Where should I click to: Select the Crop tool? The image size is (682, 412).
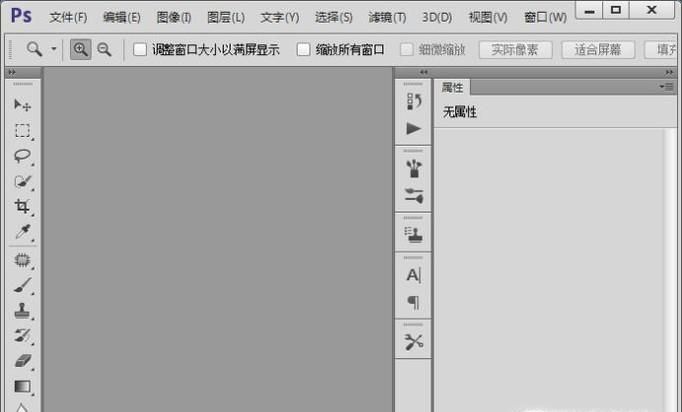pos(23,206)
